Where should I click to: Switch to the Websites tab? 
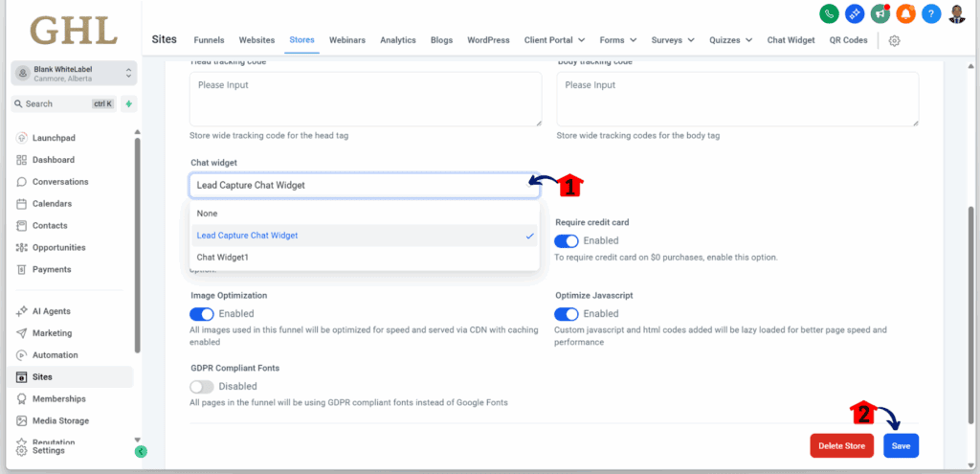tap(256, 40)
